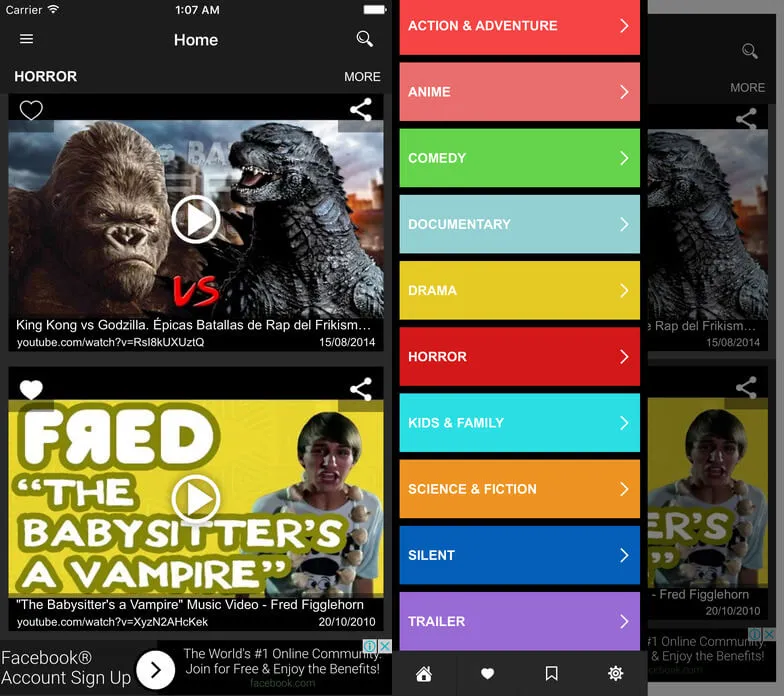Expand Trailer chevron arrow
The image size is (784, 696).
click(x=624, y=622)
